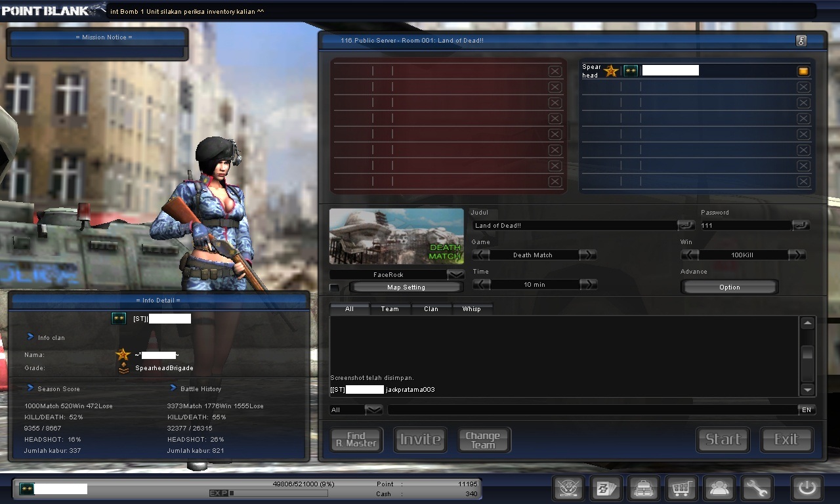
Task: Click the SpearheadBrigade grade text
Action: [x=164, y=368]
